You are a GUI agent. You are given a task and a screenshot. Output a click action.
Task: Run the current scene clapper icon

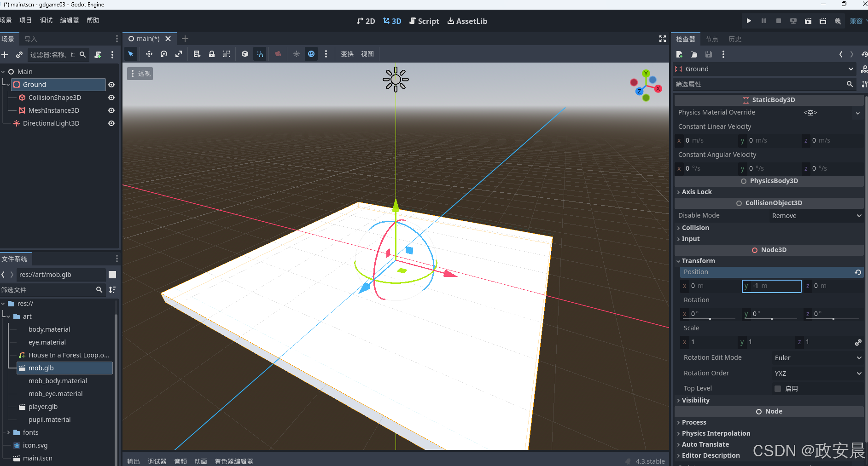(x=808, y=21)
